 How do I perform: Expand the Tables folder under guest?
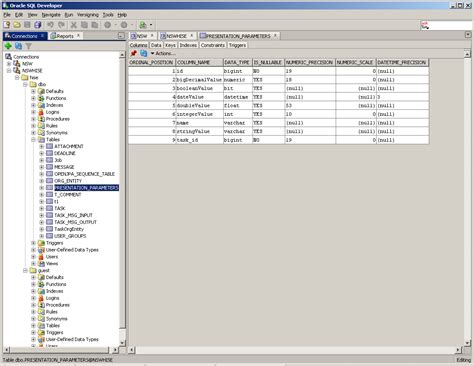(x=33, y=326)
